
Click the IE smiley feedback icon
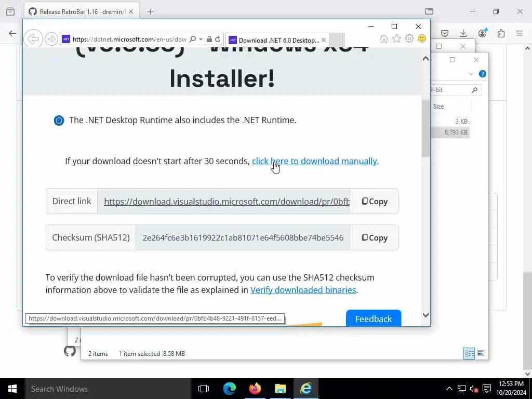422,38
